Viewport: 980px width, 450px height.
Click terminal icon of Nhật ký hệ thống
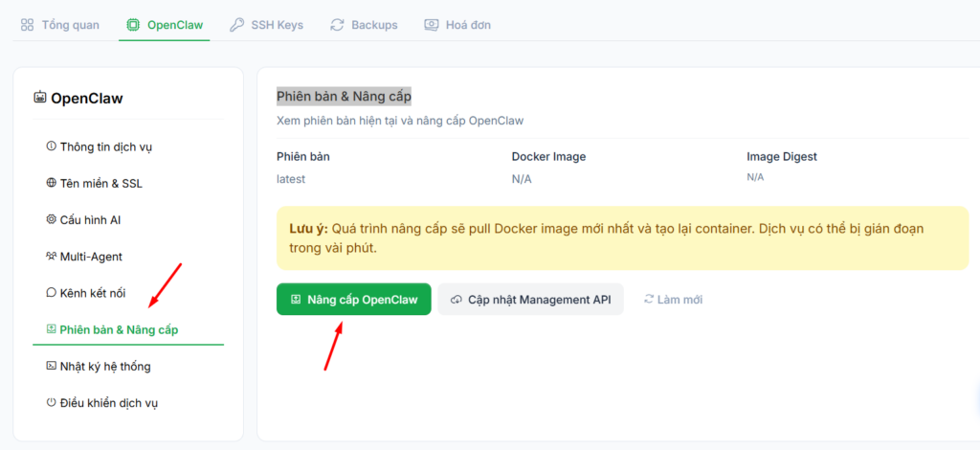click(52, 366)
